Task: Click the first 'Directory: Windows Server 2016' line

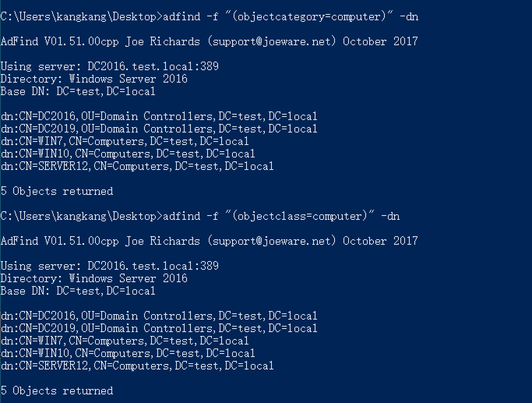Action: click(x=94, y=79)
